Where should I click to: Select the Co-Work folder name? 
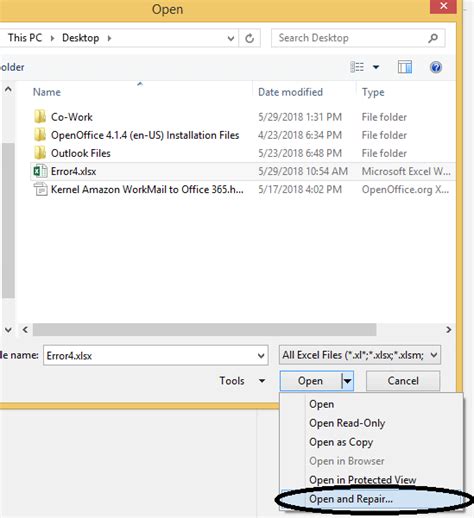(72, 117)
